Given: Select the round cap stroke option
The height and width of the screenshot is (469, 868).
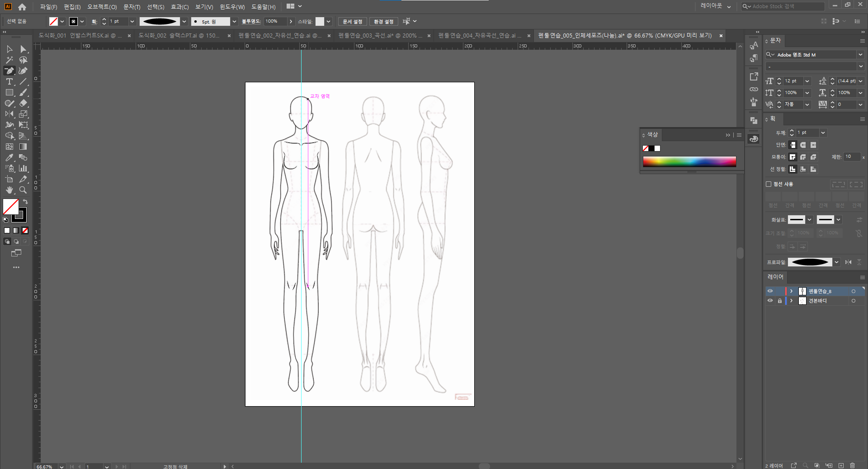Looking at the screenshot, I should 803,145.
